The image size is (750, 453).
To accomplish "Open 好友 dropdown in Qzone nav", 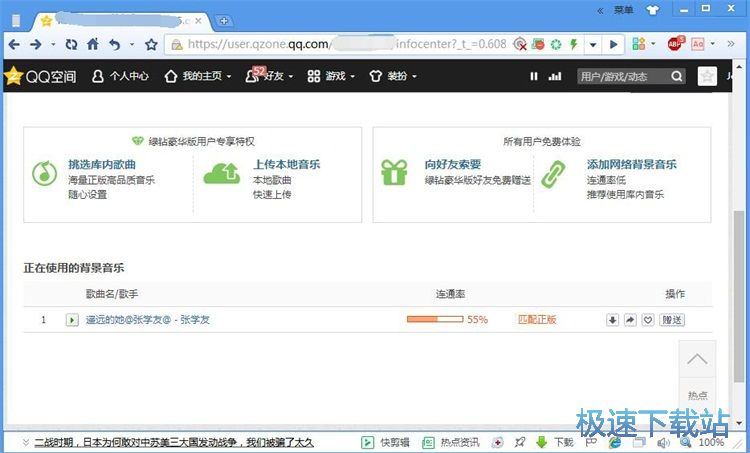I will click(x=269, y=76).
